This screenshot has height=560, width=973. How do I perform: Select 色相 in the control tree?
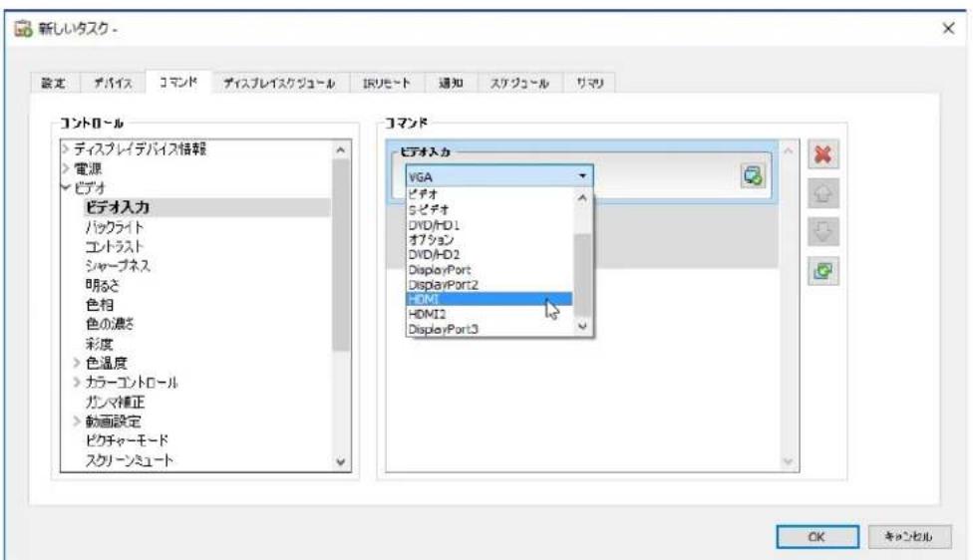tap(100, 305)
